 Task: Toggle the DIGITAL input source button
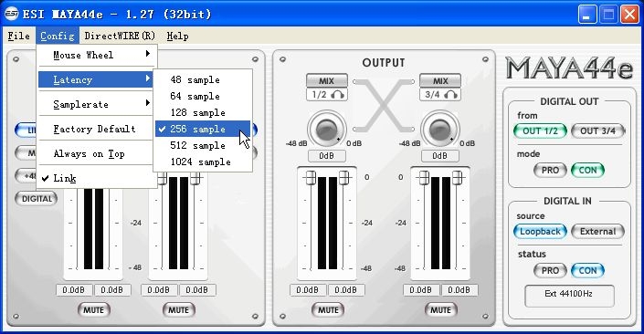tap(37, 199)
